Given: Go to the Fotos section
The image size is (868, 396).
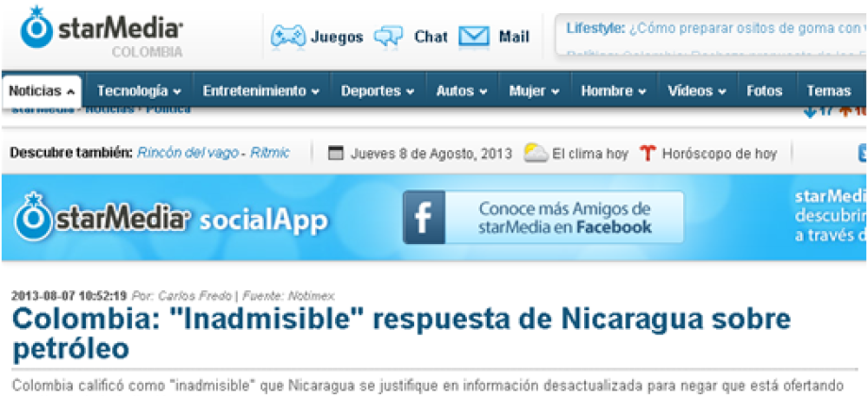Looking at the screenshot, I should click(764, 91).
